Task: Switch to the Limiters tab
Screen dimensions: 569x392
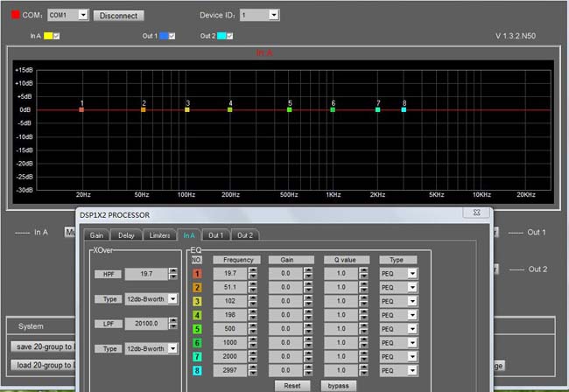Action: pos(158,235)
